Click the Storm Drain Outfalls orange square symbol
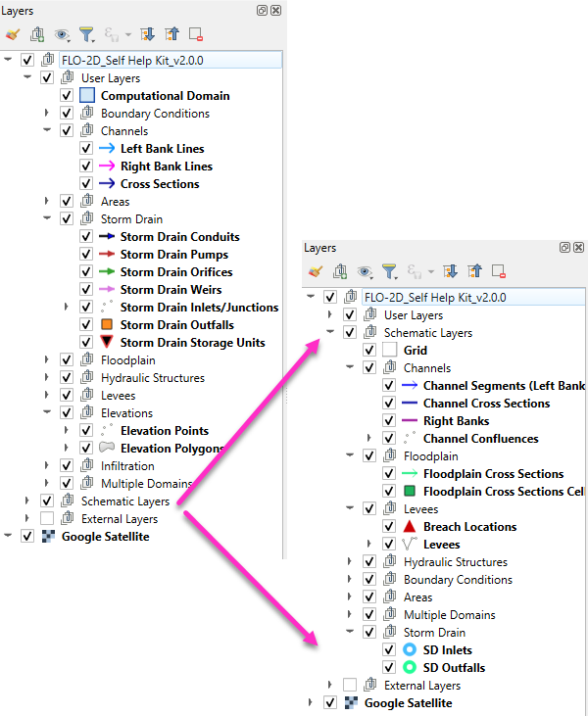The image size is (588, 716). 107,325
